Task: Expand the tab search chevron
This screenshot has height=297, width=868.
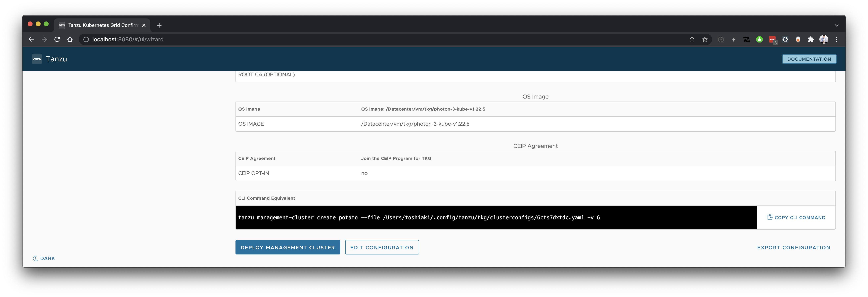Action: tap(836, 25)
